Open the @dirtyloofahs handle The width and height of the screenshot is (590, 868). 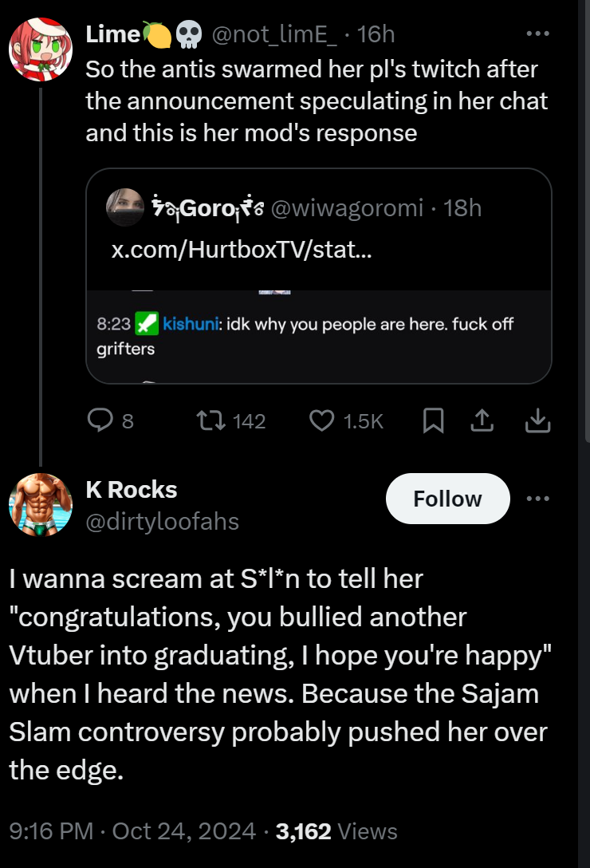[162, 522]
